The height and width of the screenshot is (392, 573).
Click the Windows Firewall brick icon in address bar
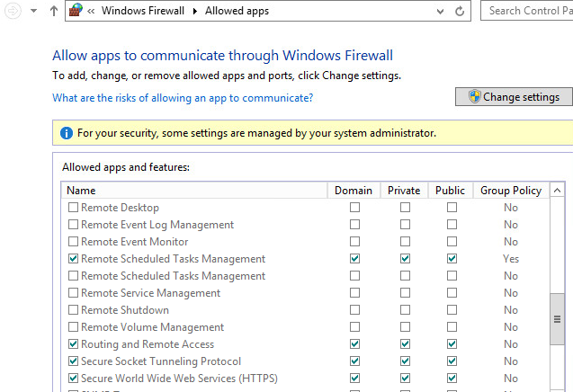click(76, 10)
